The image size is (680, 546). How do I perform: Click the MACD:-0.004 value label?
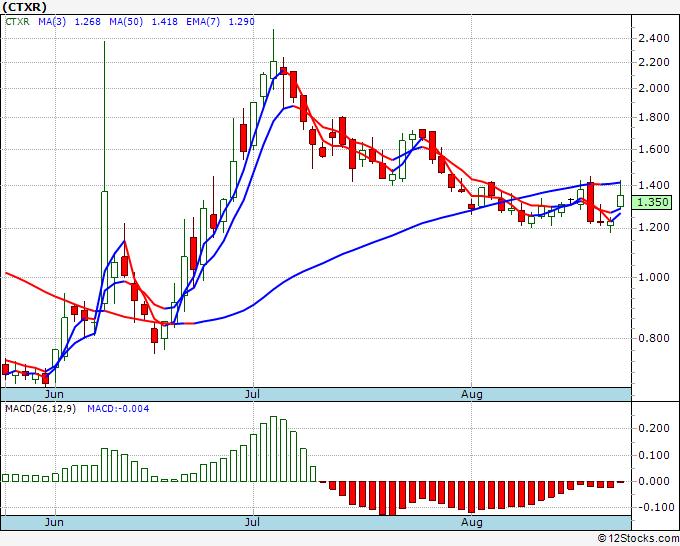[118, 408]
